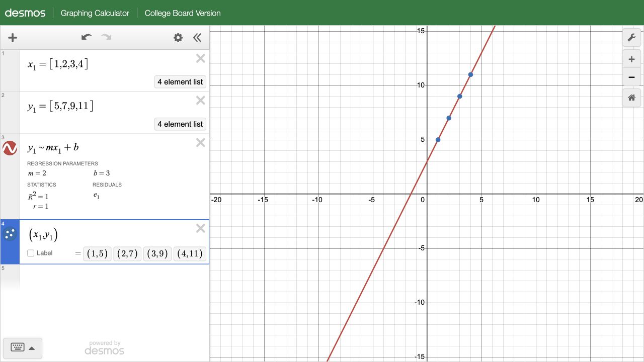Click the grayed-out Redo arrow
This screenshot has height=362, width=644.
coord(106,37)
